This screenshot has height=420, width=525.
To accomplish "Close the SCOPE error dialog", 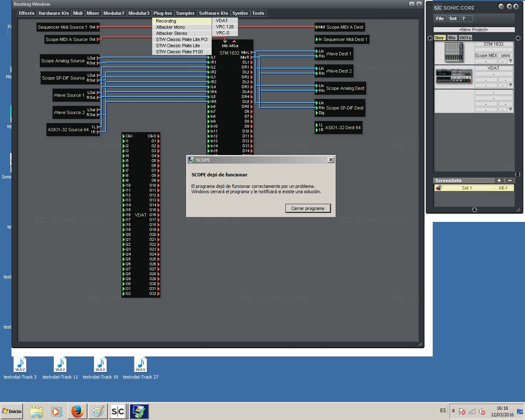I will (x=331, y=160).
